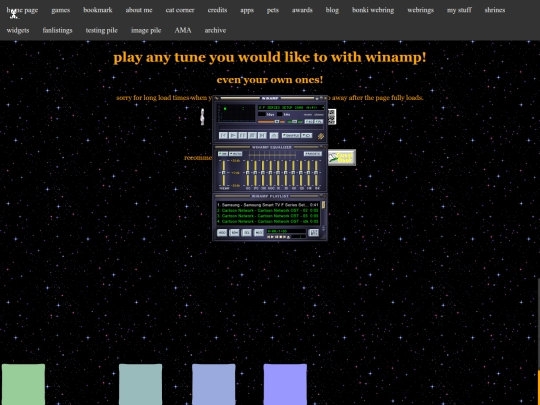Toggle Winamp Shuffle button
The height and width of the screenshot is (405, 540).
291,136
